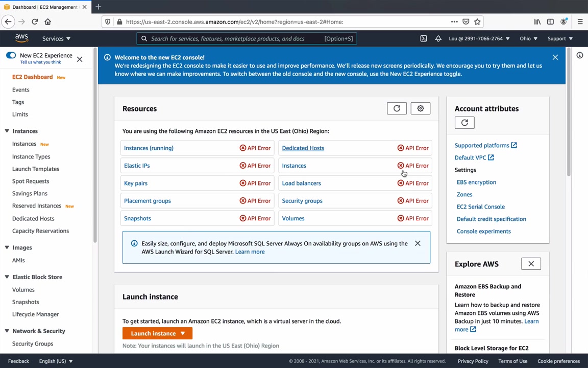Viewport: 588px width, 368px height.
Task: Toggle the New EC2 Experience switch
Action: click(x=11, y=55)
